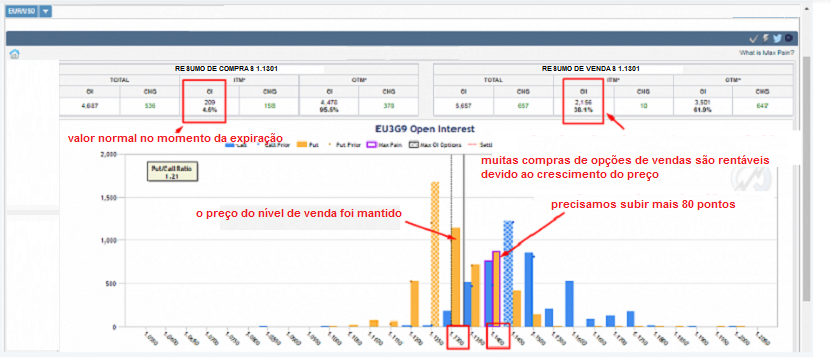
Task: Click the scrollbar up arrow
Action: coord(807,9)
